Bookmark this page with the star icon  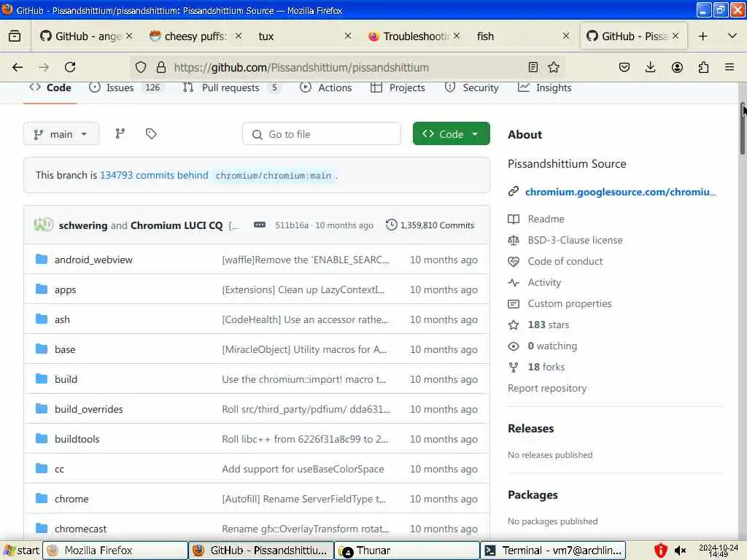tap(554, 67)
